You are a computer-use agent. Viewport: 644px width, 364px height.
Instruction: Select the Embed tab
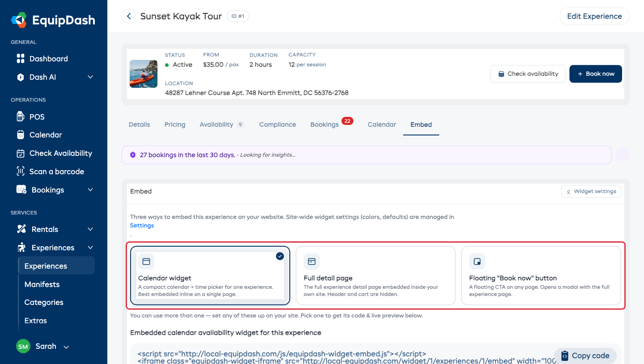tap(421, 124)
